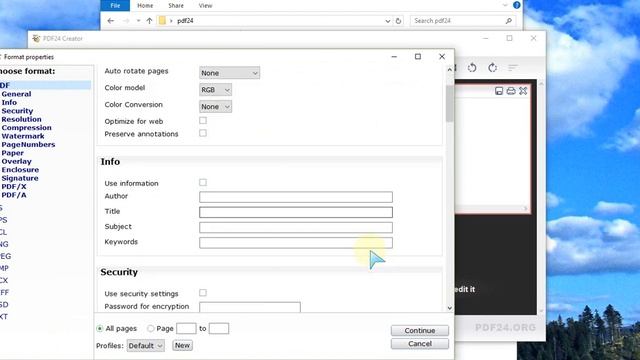
Task: Open Profiles Default dropdown
Action: point(146,346)
